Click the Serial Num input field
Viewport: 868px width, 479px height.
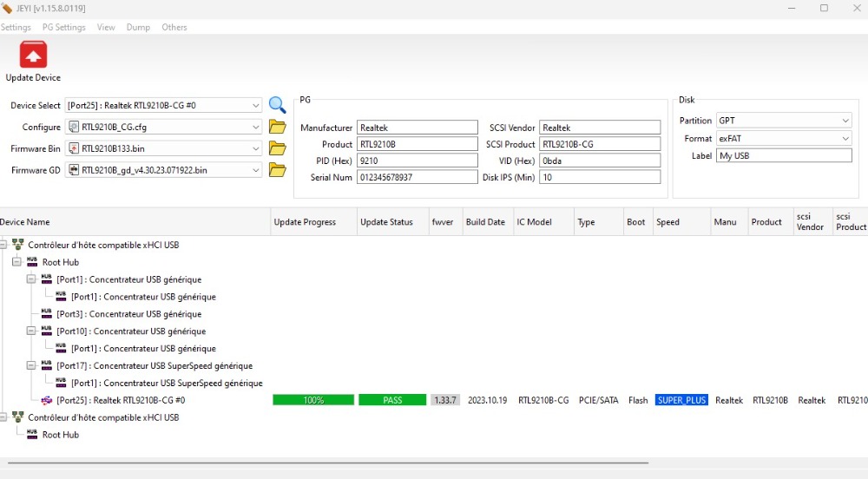pos(417,177)
